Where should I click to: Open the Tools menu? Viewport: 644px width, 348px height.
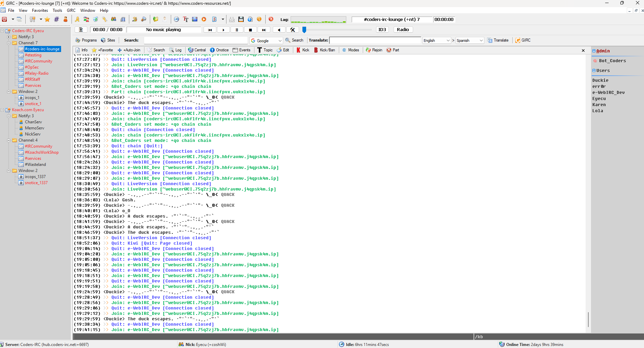tap(57, 10)
